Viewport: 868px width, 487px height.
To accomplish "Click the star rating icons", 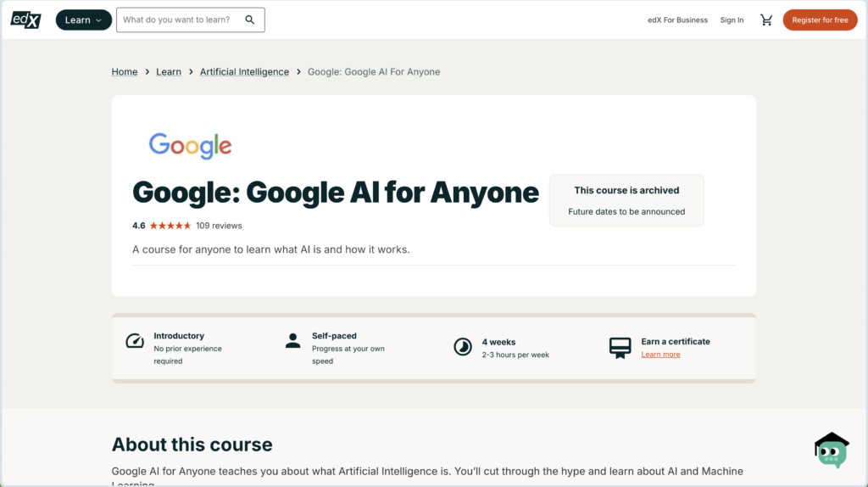I will 170,226.
